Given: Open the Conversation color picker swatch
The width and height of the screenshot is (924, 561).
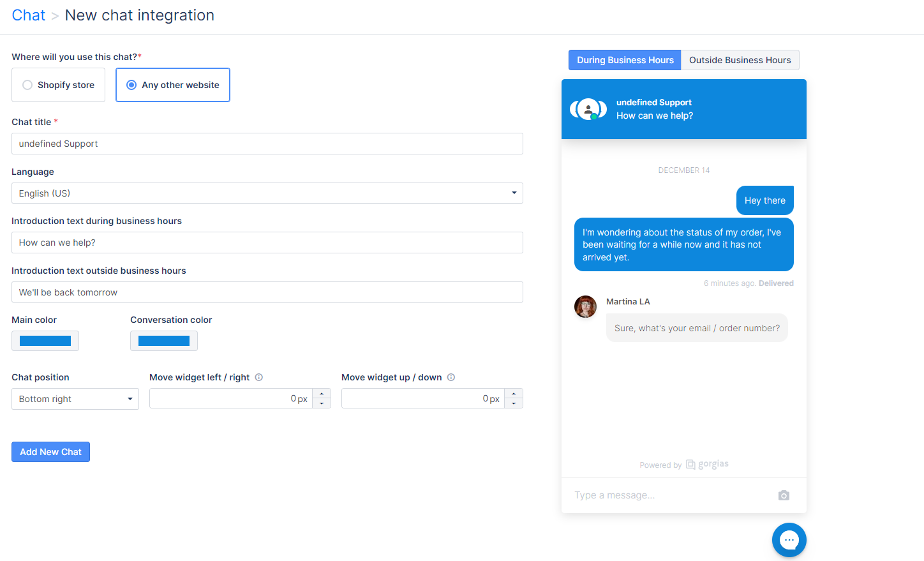Looking at the screenshot, I should pos(164,341).
